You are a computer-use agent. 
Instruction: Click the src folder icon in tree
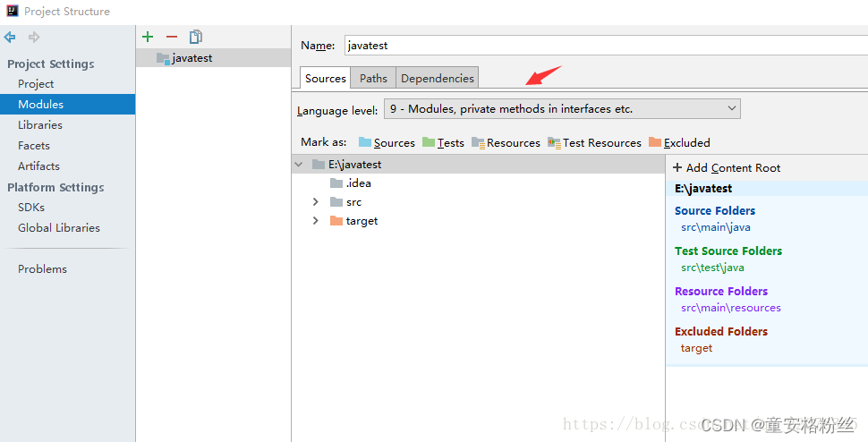(336, 202)
